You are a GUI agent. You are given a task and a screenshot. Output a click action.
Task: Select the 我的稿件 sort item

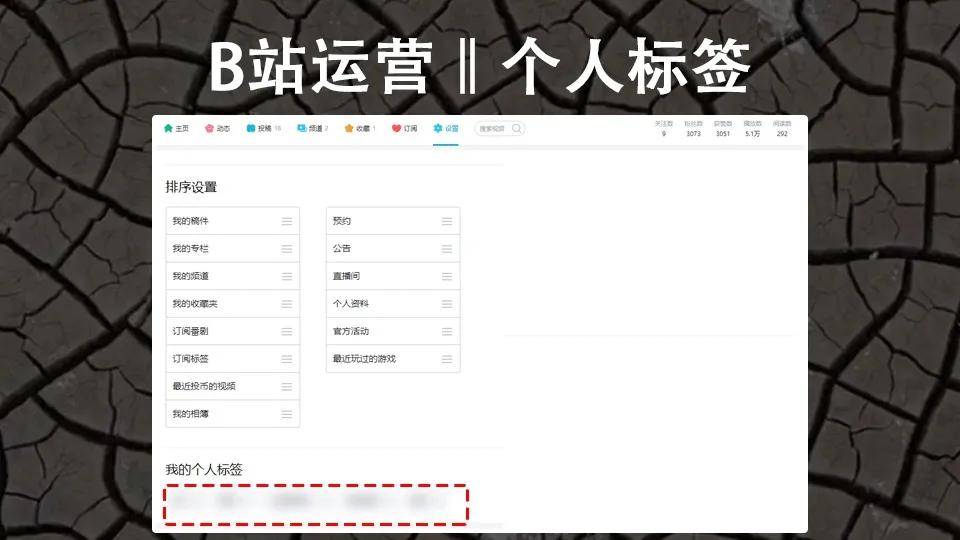[233, 221]
